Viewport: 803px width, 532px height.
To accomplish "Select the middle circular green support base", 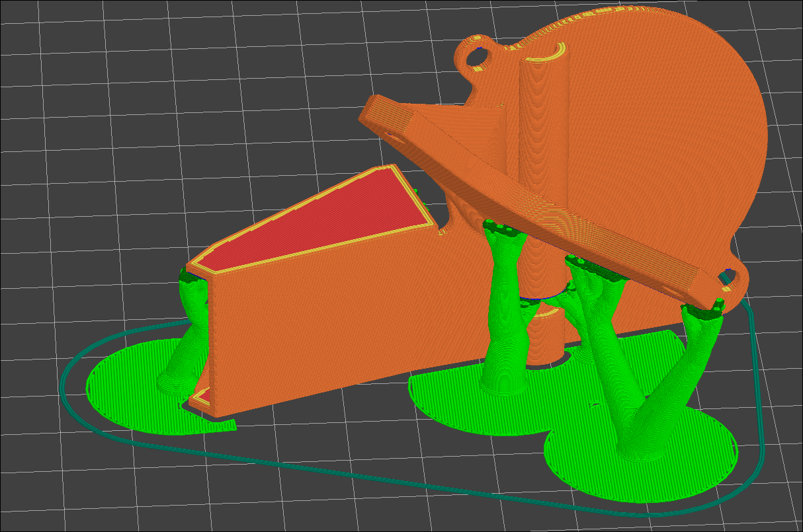I will [456, 403].
